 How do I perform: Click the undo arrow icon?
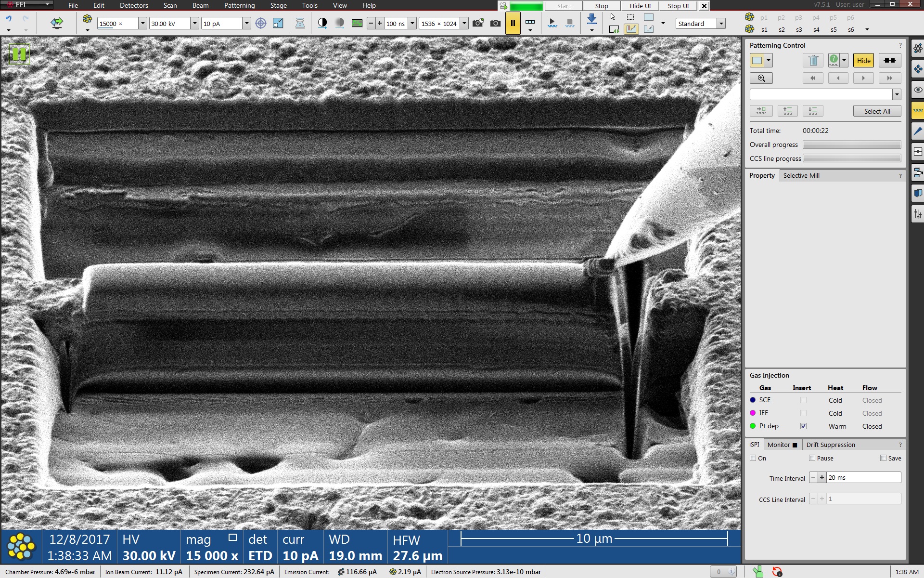pyautogui.click(x=9, y=19)
